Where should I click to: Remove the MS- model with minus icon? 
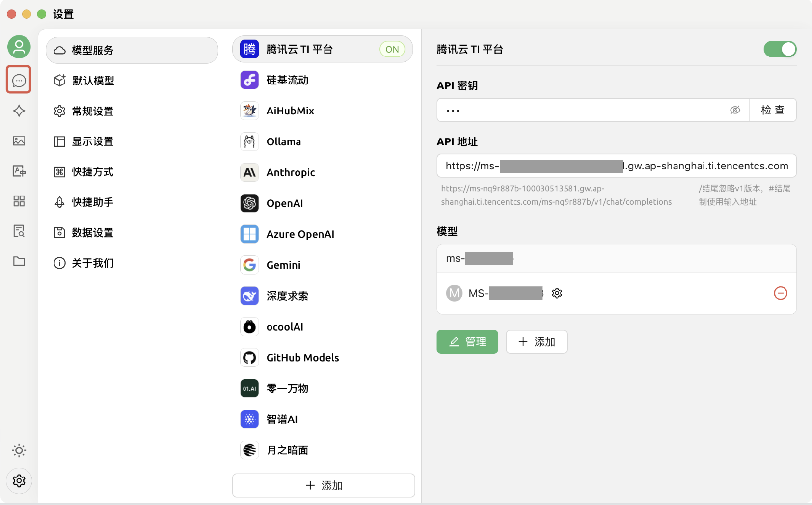(x=781, y=293)
